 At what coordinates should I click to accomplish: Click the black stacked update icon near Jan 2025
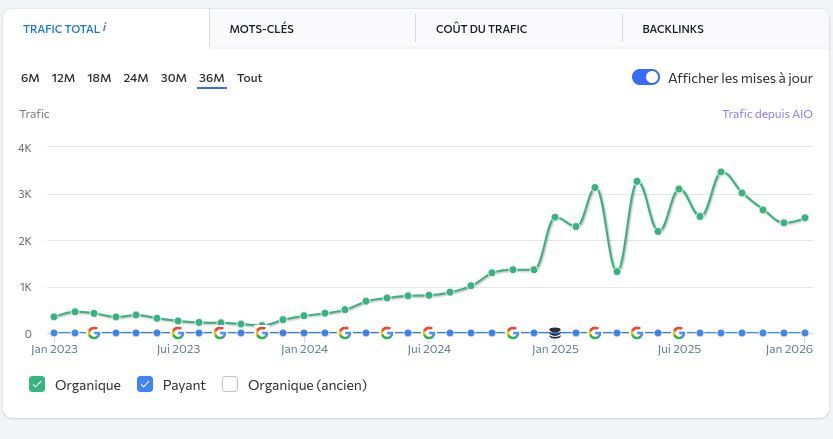(555, 333)
